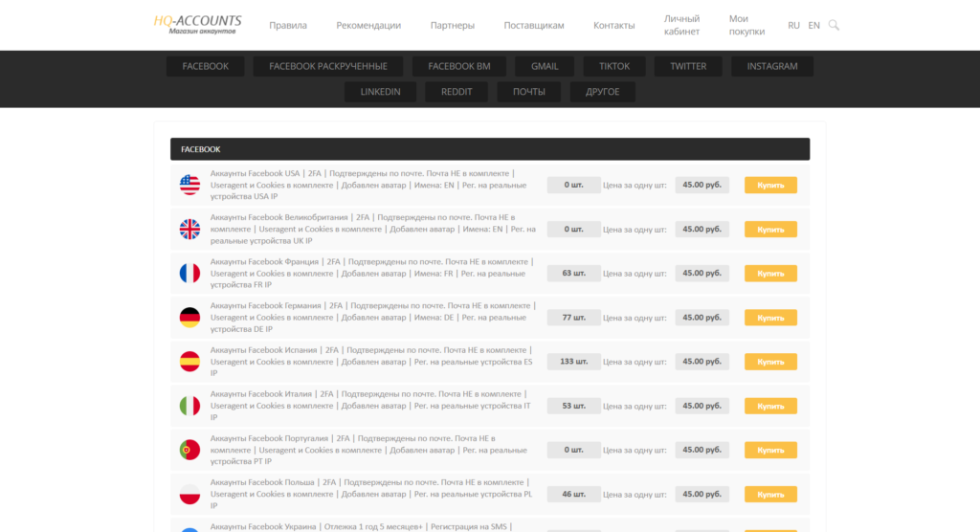980x532 pixels.
Task: Select the ПОЧТЫ category
Action: coord(529,92)
